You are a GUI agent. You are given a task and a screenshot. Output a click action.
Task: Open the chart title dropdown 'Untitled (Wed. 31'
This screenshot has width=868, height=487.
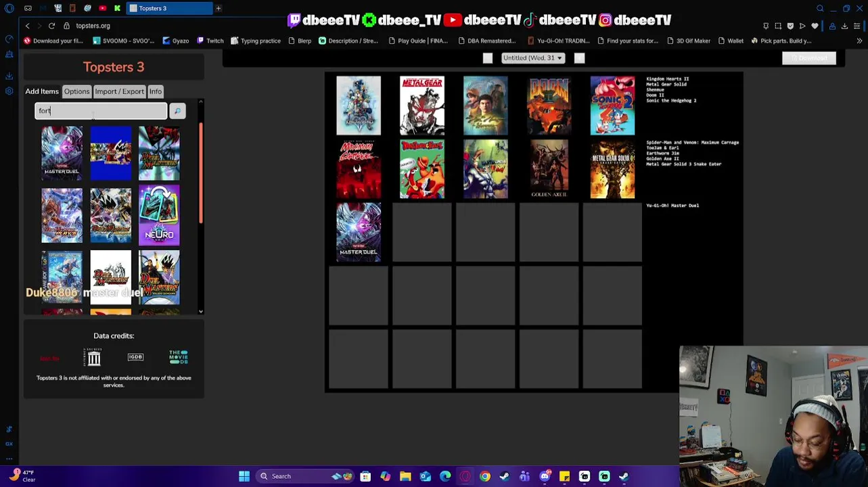[533, 58]
